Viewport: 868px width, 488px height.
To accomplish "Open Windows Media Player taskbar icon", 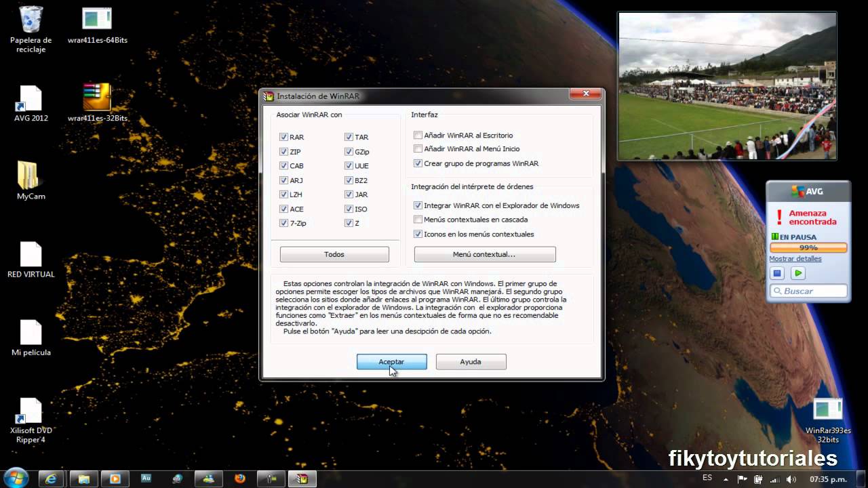I will coord(115,479).
